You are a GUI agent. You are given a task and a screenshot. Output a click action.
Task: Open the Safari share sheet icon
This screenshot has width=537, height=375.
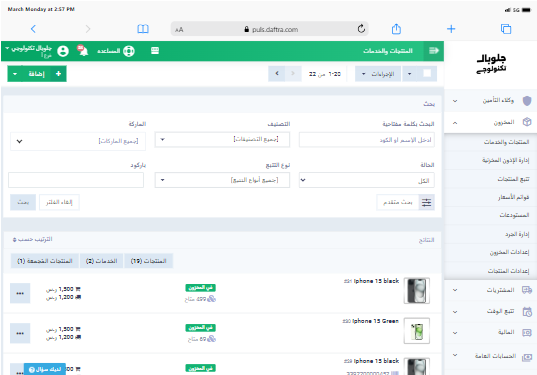tap(396, 29)
